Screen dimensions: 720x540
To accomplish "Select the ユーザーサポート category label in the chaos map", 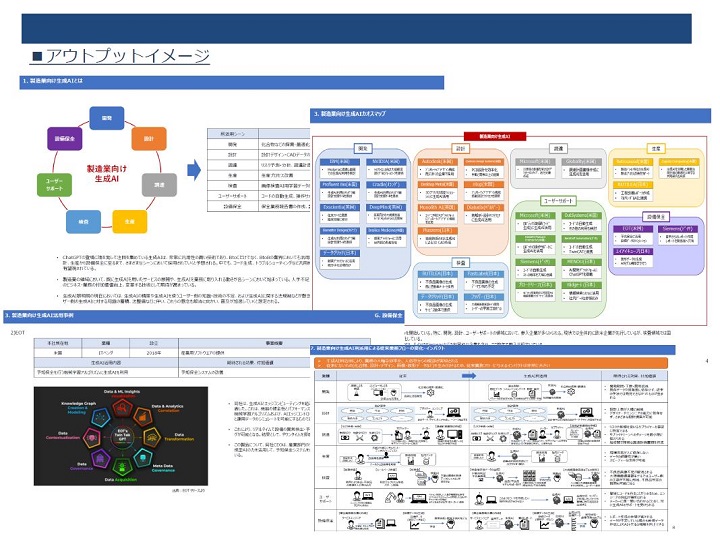I will pos(558,201).
